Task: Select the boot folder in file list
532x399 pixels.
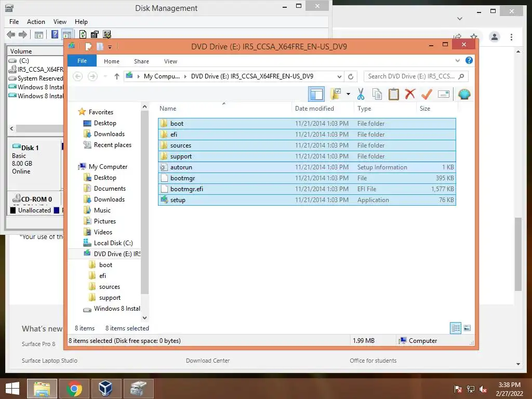Action: click(x=307, y=124)
